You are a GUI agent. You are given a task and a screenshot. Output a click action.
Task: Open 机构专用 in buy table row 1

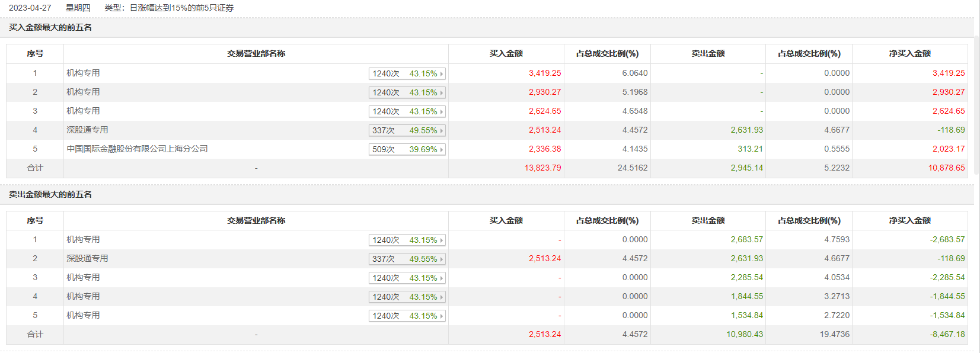pos(83,73)
